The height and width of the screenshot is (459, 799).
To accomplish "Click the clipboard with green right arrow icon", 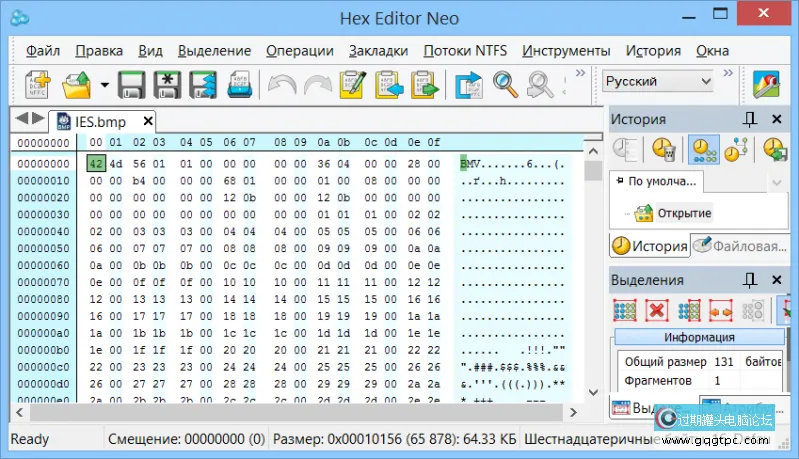I will coord(424,85).
